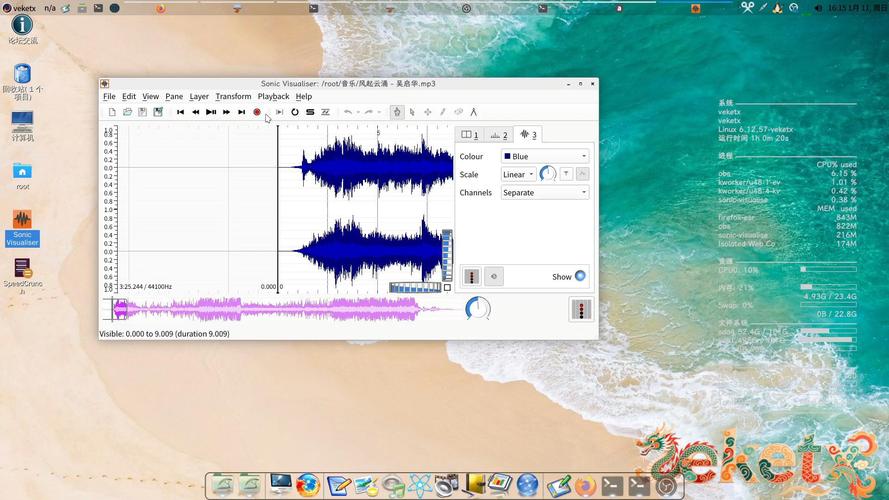Click the Fast Forward playback button
The image size is (889, 500).
pos(226,112)
